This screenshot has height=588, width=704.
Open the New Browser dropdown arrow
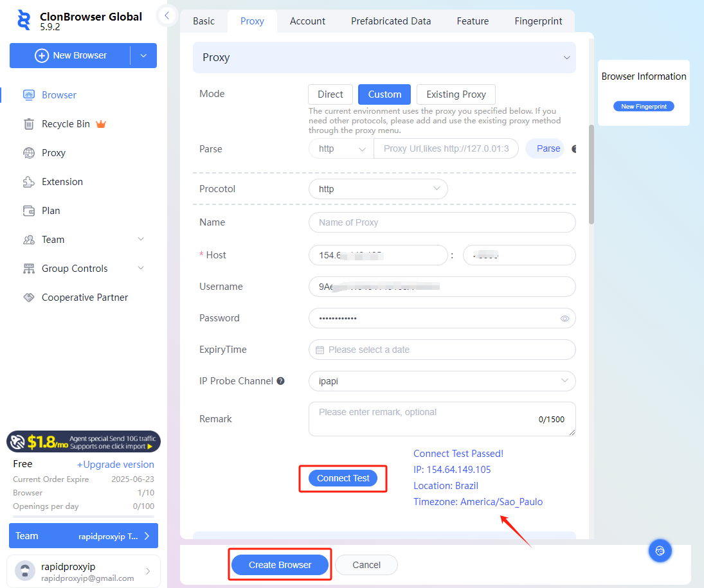(x=143, y=56)
